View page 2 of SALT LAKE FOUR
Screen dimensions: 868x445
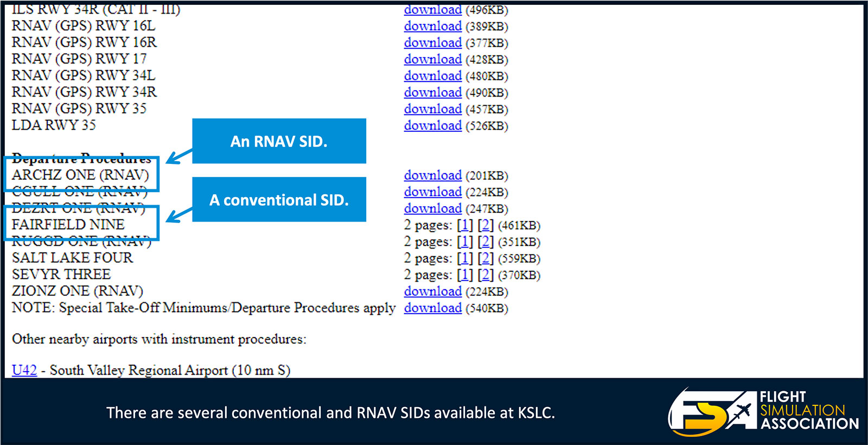pos(486,258)
